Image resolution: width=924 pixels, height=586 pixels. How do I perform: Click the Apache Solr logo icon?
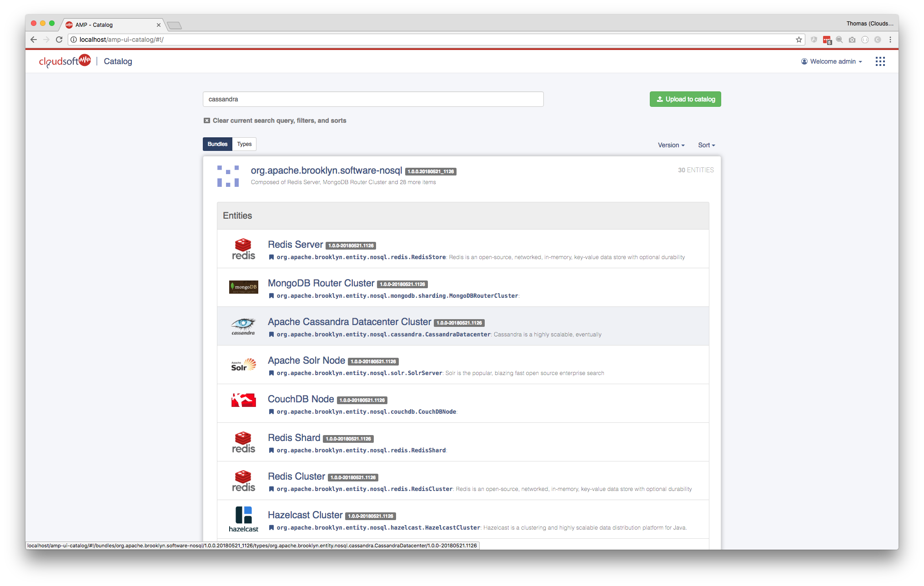[243, 365]
